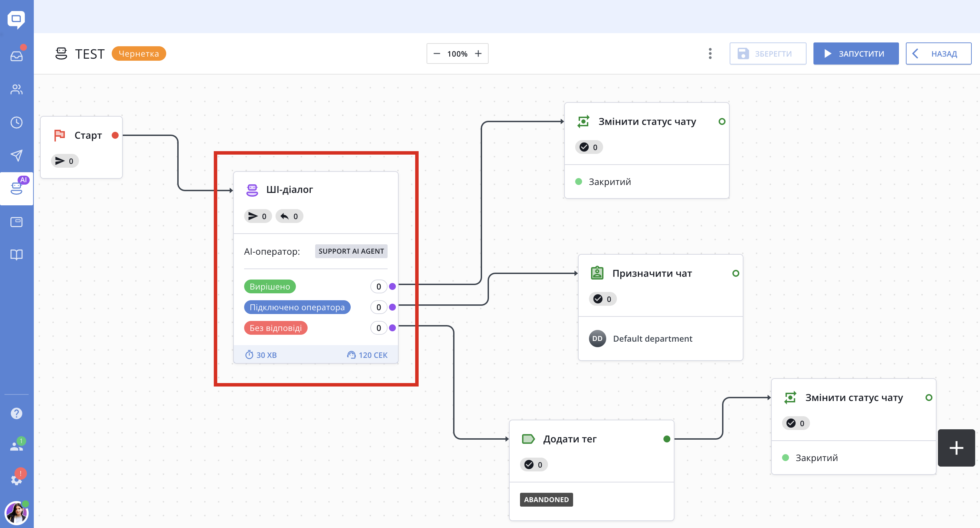Click the 30 ХВ timer setting
Screen dimensions: 980x528
point(261,355)
